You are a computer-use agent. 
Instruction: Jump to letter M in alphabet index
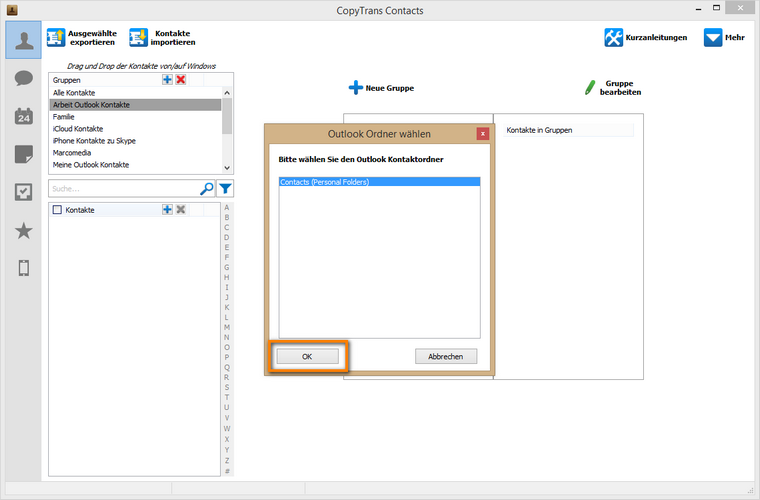227,328
